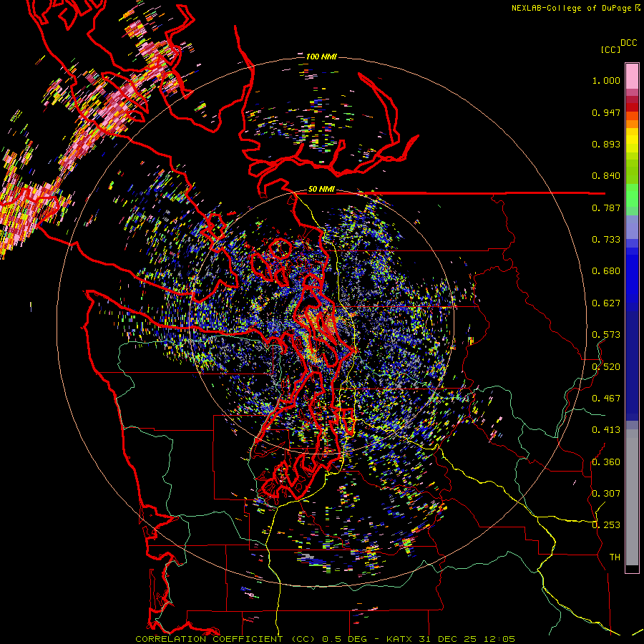Select the 0.893 scale value
This screenshot has width=644, height=644.
coord(606,144)
